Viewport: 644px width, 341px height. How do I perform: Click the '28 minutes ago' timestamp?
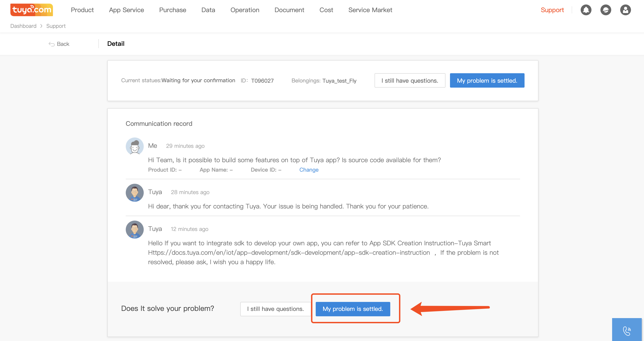[x=190, y=192]
